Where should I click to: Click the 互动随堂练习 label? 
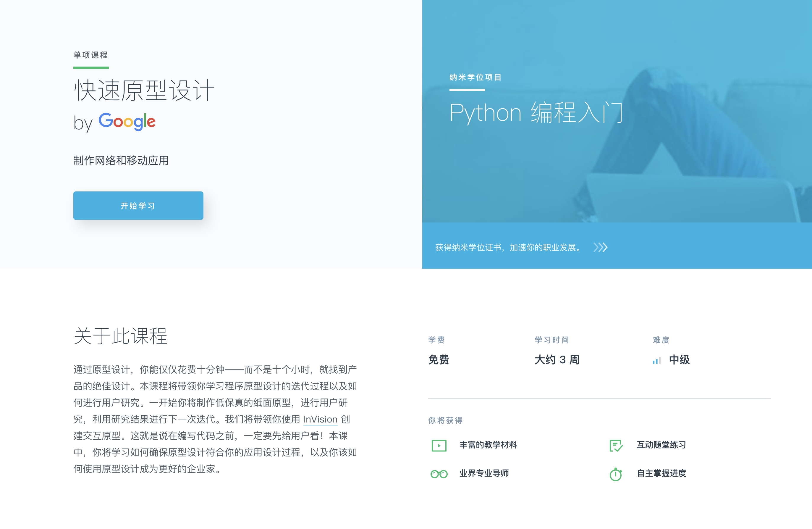661,445
